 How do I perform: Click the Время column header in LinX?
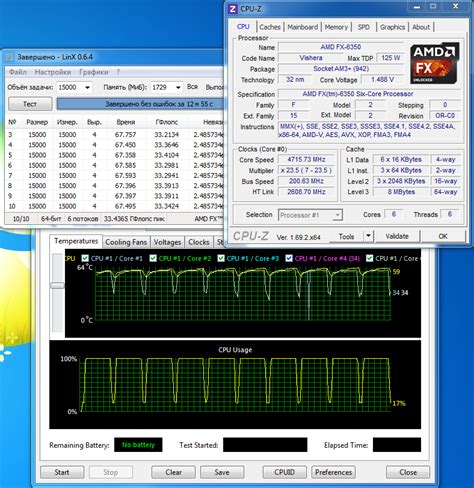(126, 122)
